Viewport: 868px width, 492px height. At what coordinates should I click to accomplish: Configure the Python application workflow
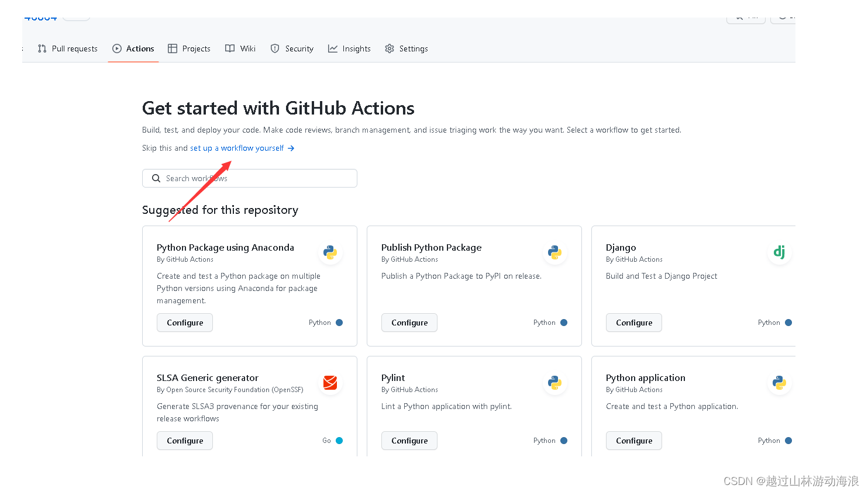[x=634, y=441]
